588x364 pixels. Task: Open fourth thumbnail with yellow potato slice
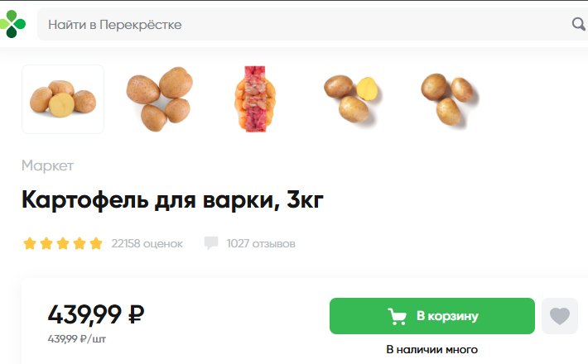[x=351, y=99]
